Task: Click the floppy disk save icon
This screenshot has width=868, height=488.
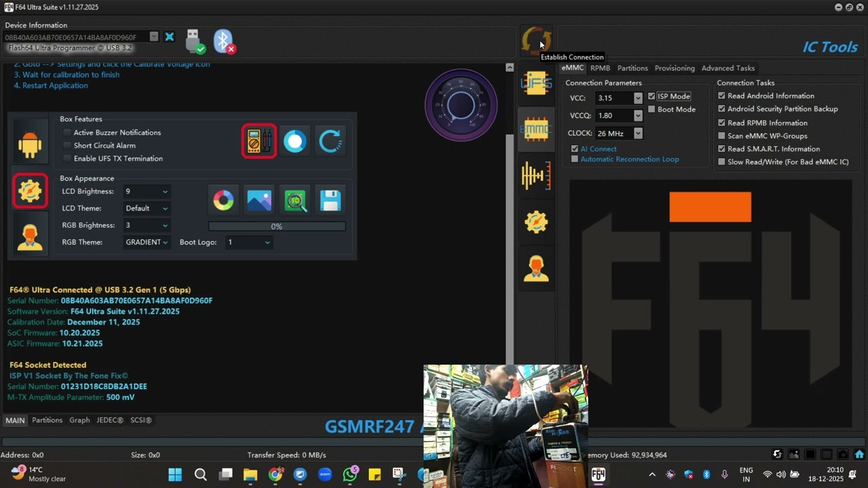Action: [330, 200]
